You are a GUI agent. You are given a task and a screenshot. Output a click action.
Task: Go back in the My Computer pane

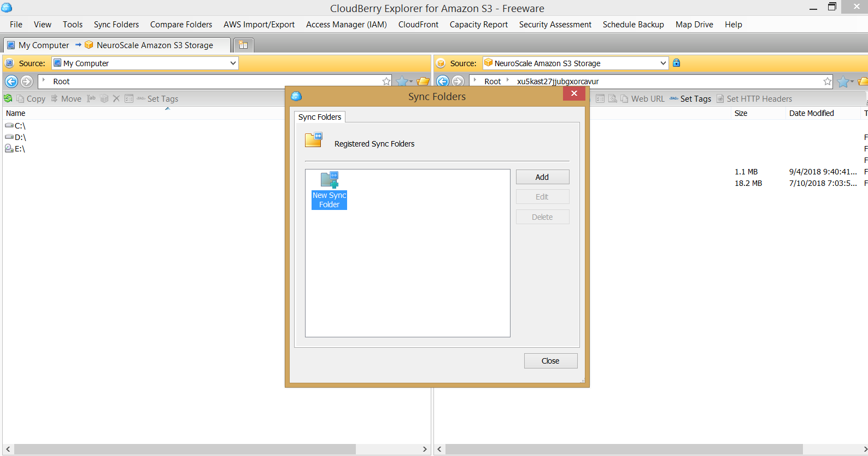click(x=11, y=81)
